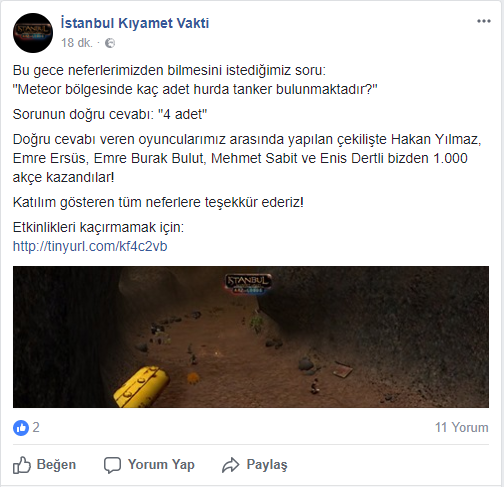Click the "Yorum Yap" label text

tap(161, 464)
